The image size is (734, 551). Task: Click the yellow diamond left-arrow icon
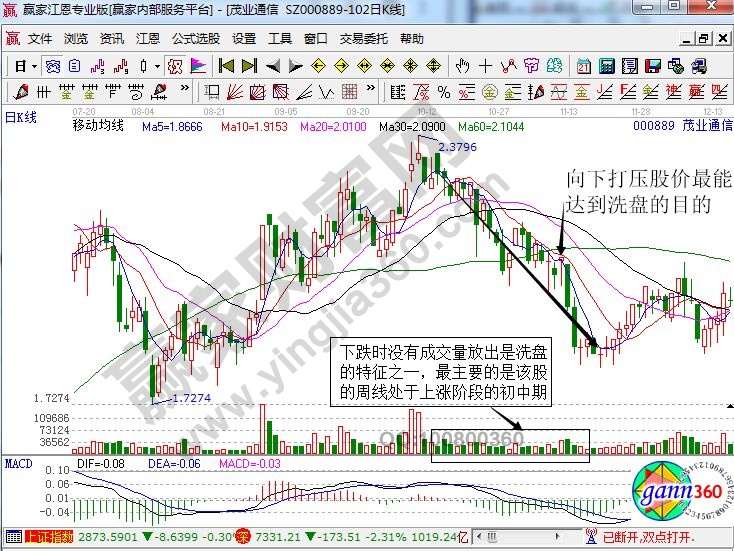tap(318, 66)
